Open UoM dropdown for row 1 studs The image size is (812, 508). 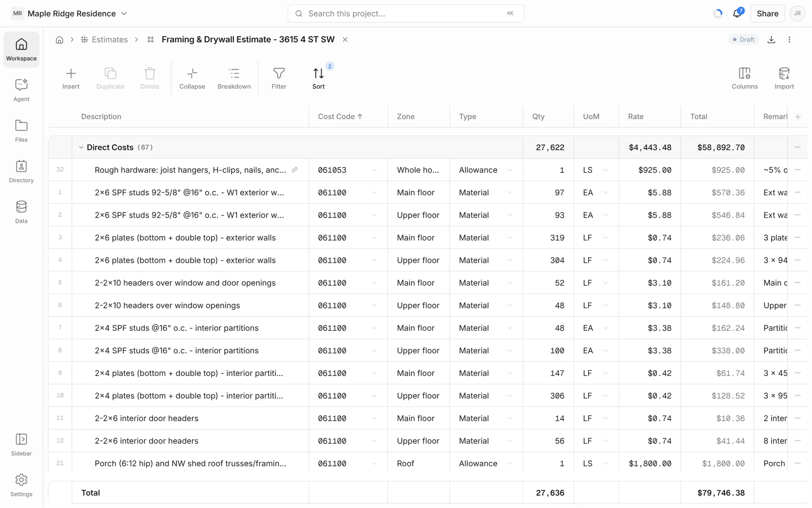(605, 192)
